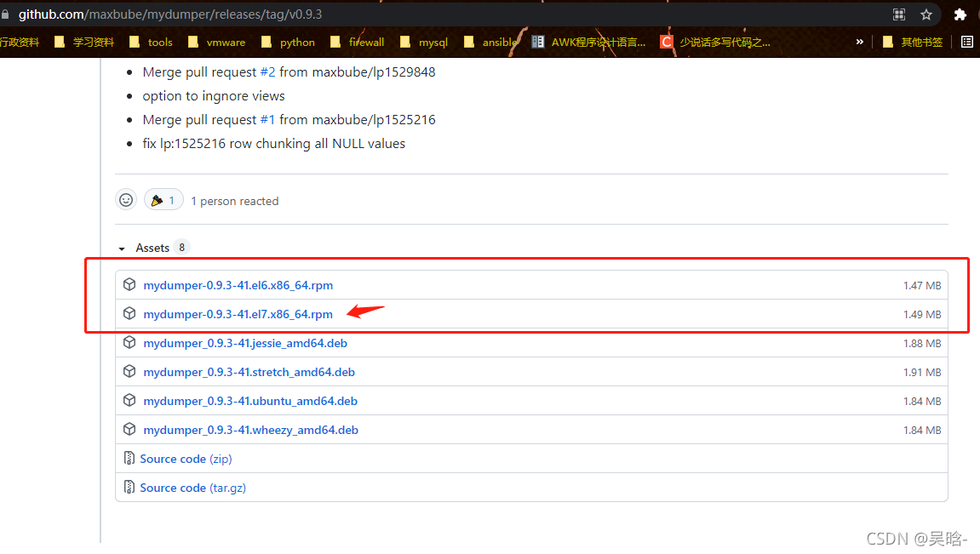The height and width of the screenshot is (554, 980).
Task: Download mydumper-0.9.3-41.el7.x86_64.rpm
Action: click(238, 313)
